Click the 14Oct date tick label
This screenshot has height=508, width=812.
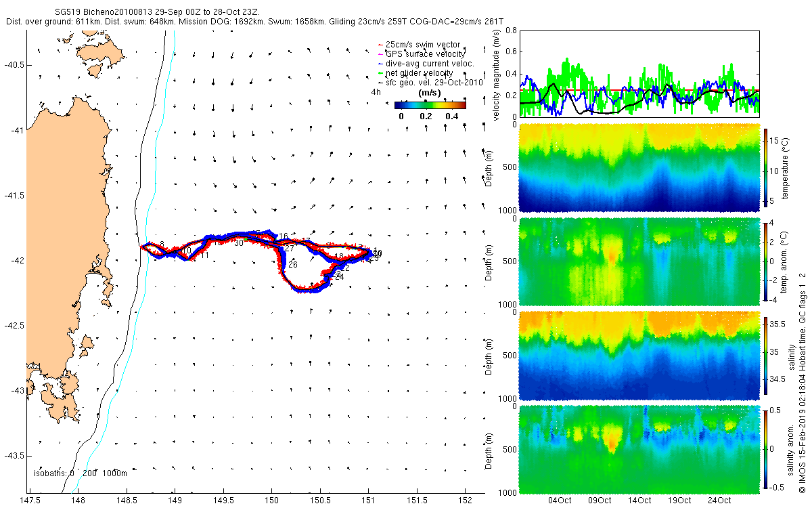pos(639,500)
